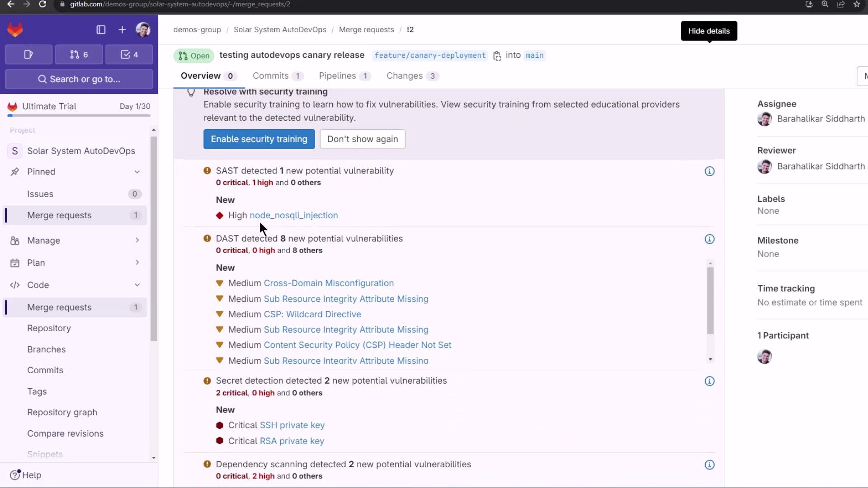This screenshot has width=868, height=488.
Task: Click the DAST vulnerability list scrollbar
Action: 710,300
